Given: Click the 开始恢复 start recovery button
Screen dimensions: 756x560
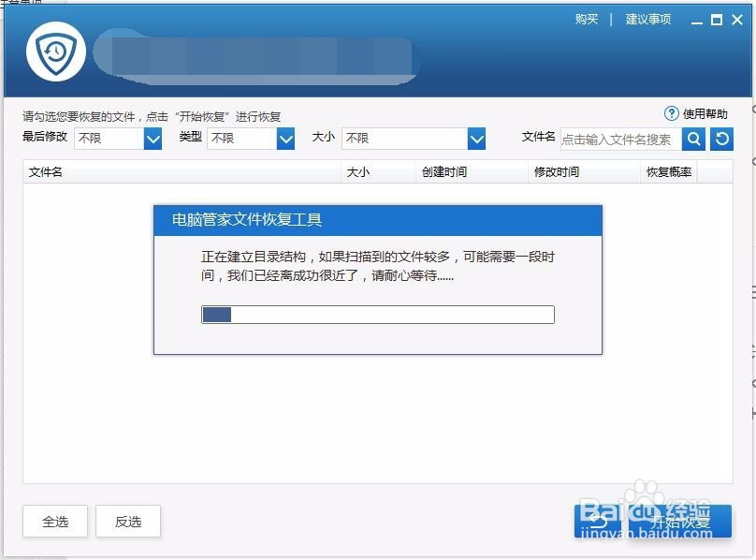Looking at the screenshot, I should click(680, 522).
